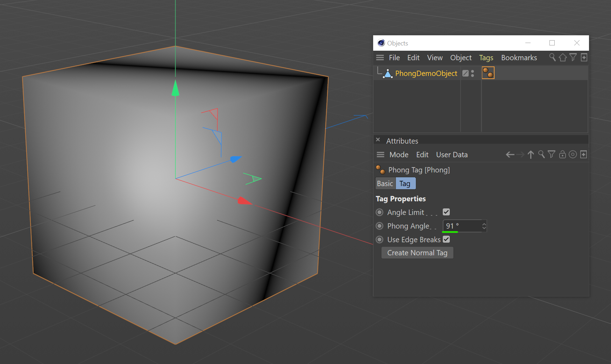The height and width of the screenshot is (364, 611).
Task: Open the Edit menu in Objects manager
Action: tap(413, 58)
